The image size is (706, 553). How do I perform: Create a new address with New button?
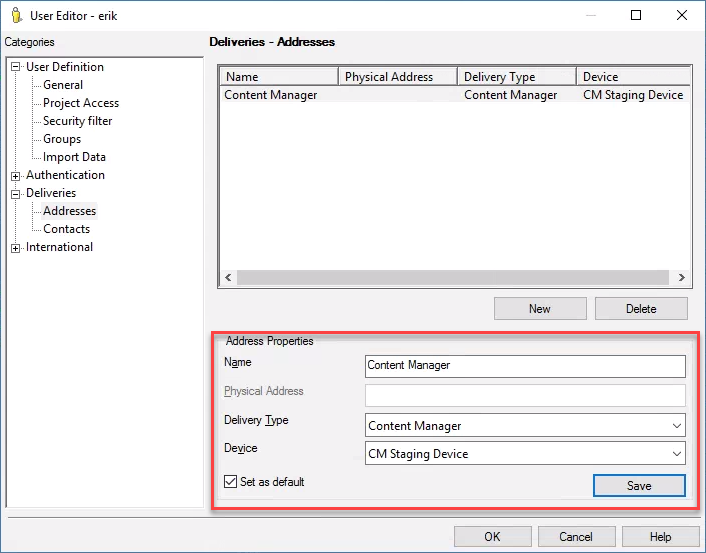click(540, 308)
